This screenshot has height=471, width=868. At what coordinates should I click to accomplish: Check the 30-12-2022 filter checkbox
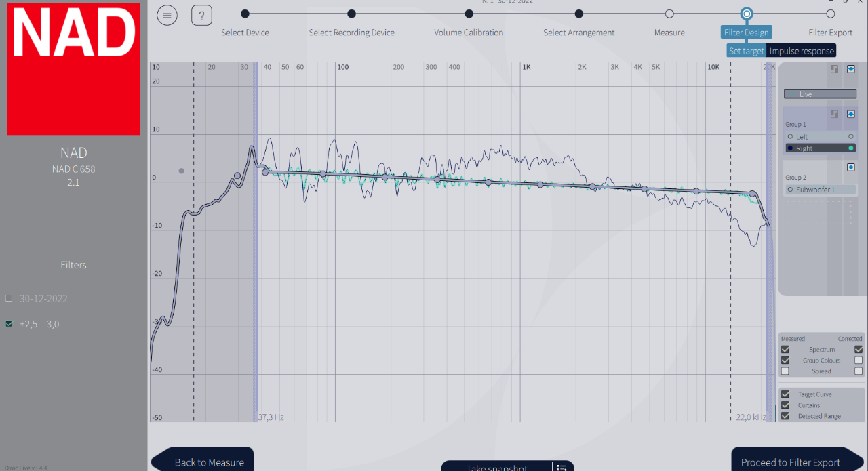(x=9, y=298)
